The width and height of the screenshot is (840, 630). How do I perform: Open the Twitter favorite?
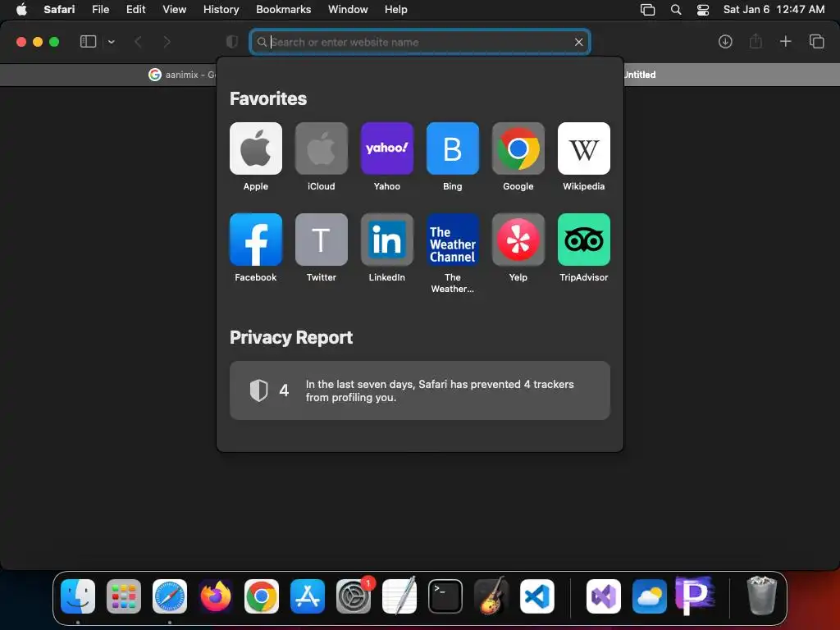click(321, 240)
